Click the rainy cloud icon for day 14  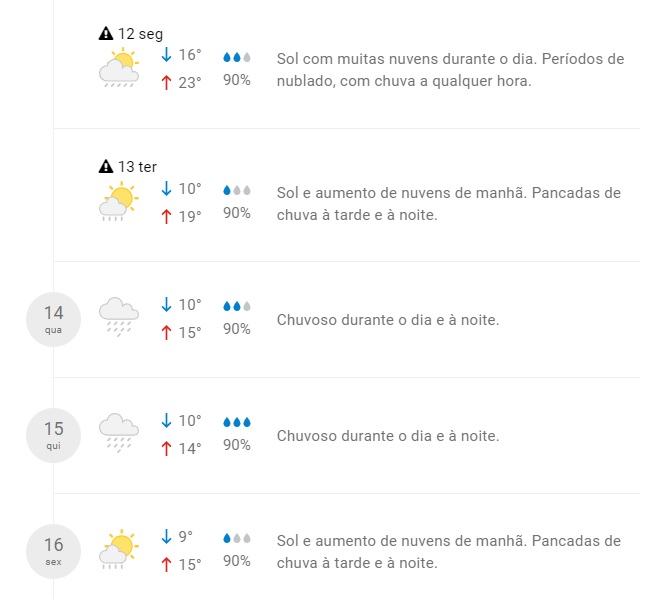click(x=118, y=317)
